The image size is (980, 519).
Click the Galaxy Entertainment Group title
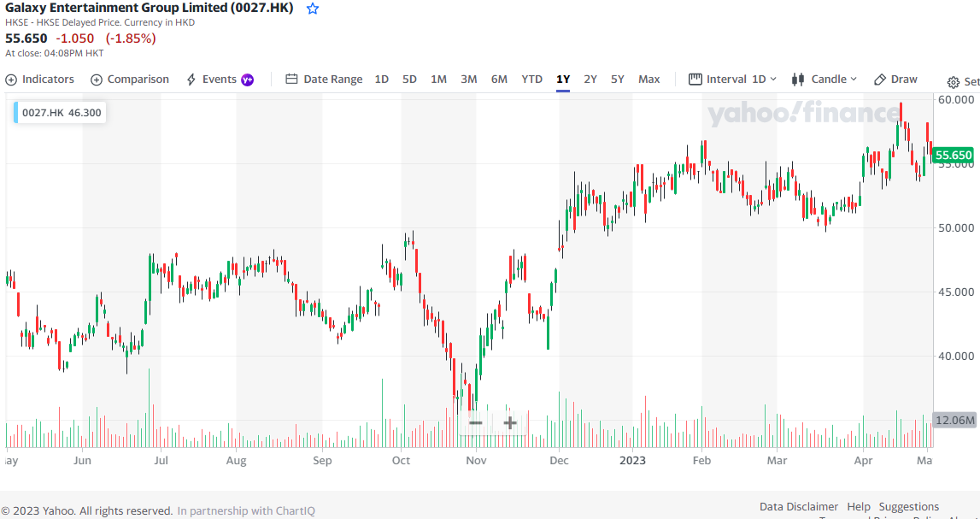(x=150, y=9)
